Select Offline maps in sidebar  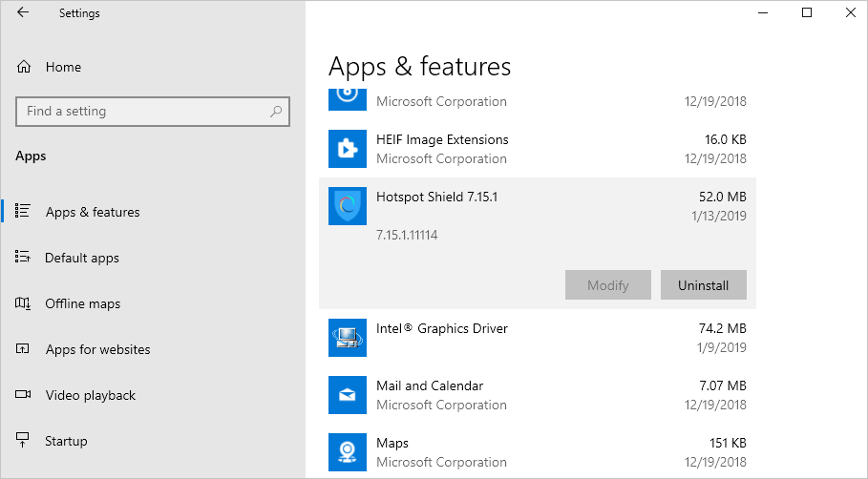pyautogui.click(x=83, y=303)
